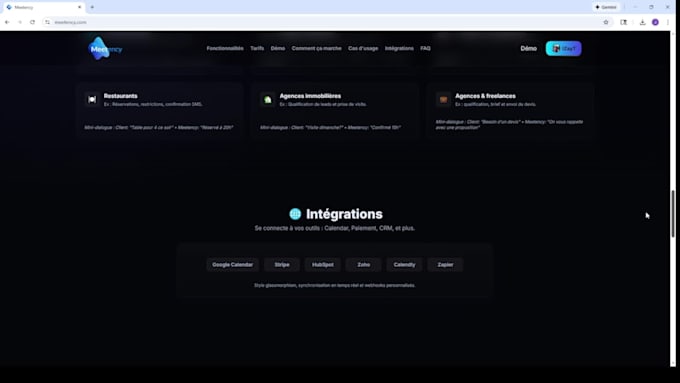
Task: Open the purple profile avatar
Action: tap(655, 22)
